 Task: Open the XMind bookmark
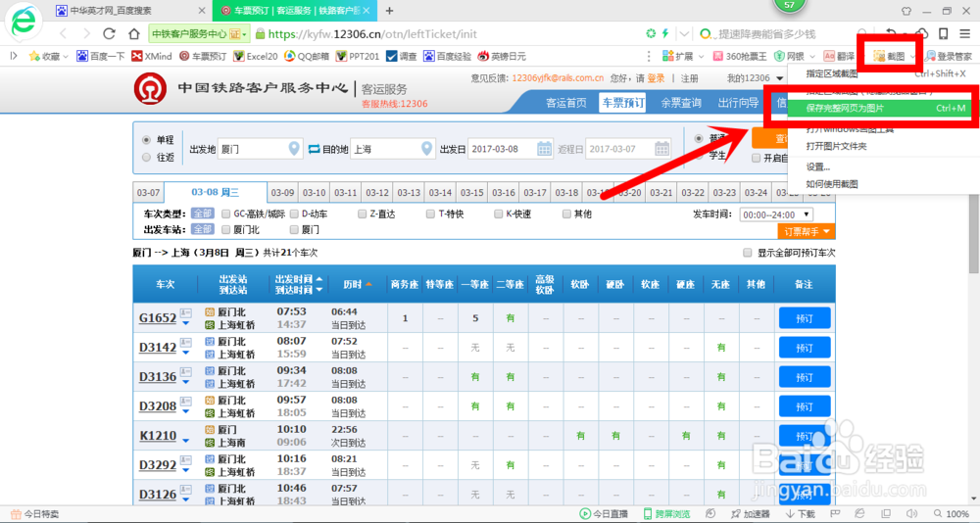pos(151,56)
